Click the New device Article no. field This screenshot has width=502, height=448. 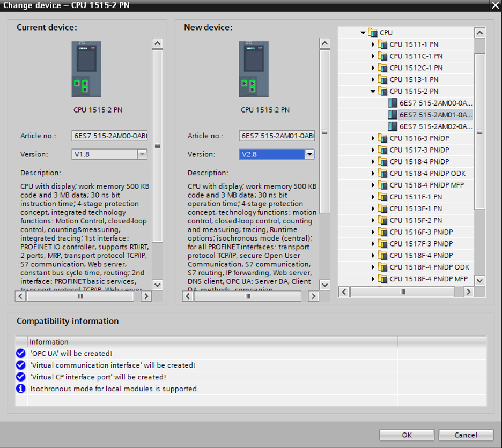point(277,136)
